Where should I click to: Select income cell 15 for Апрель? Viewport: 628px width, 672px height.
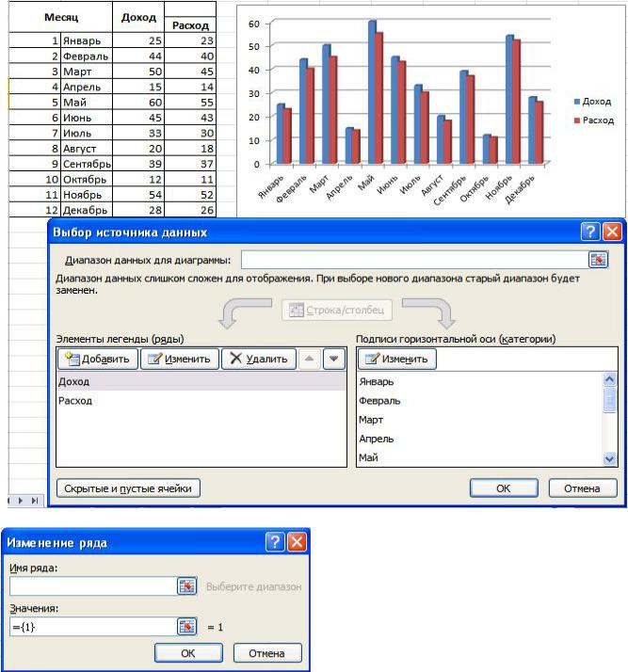point(138,87)
